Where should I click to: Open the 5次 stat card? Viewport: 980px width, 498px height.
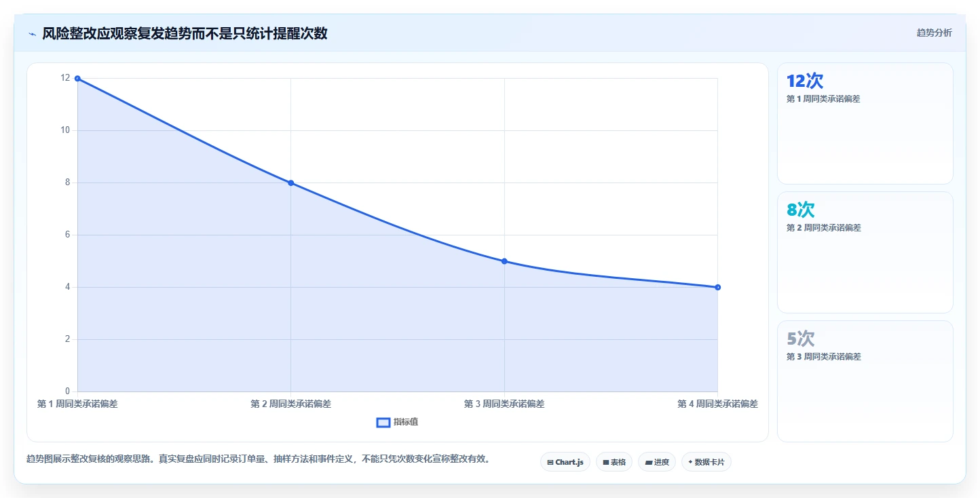[x=865, y=381]
